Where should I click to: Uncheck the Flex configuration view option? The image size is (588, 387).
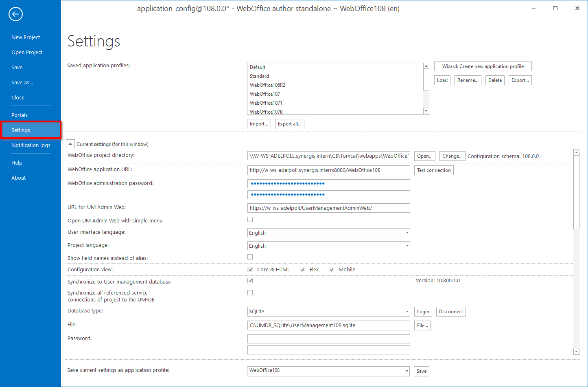pyautogui.click(x=302, y=269)
